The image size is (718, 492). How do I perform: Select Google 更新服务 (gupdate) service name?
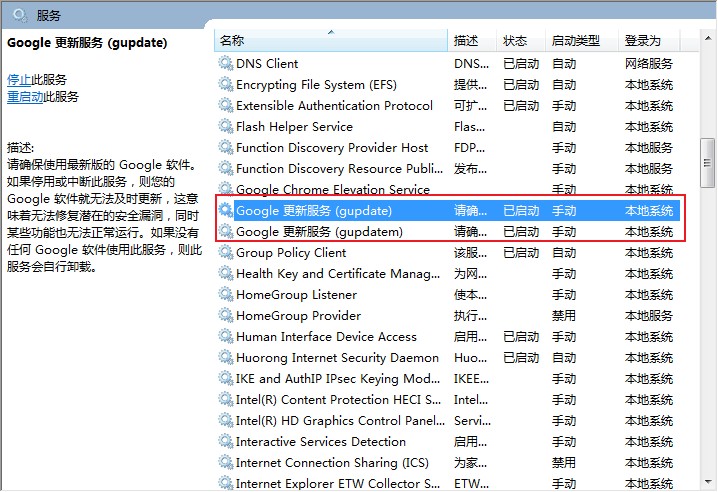click(314, 211)
